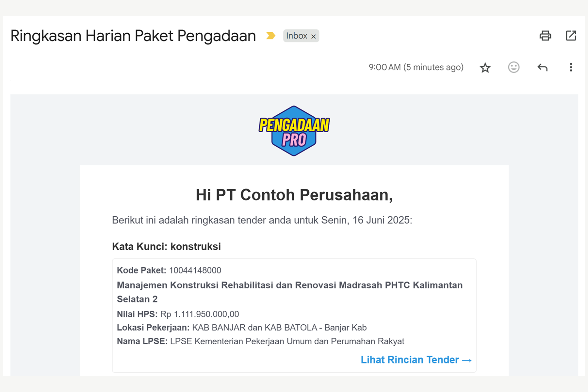The image size is (588, 392).
Task: Click the Nama LPSE line text
Action: coord(260,341)
